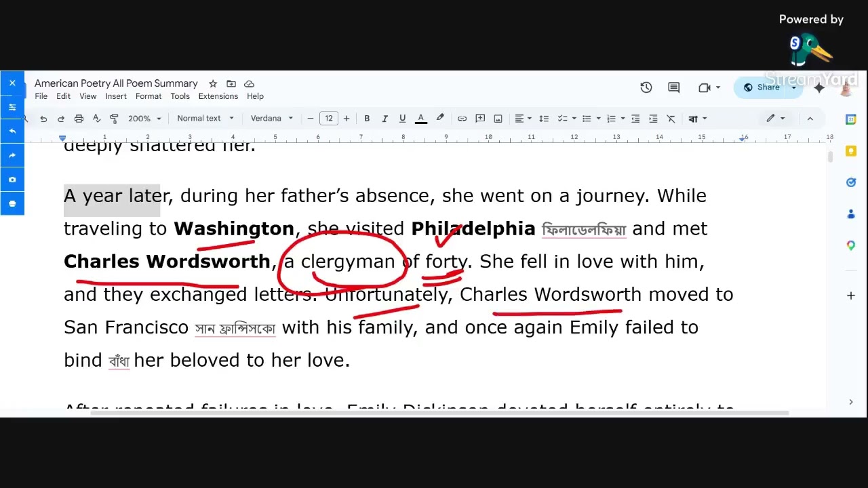Click the blue sidebar printer icon
Screen dimensions: 868x488
12,203
